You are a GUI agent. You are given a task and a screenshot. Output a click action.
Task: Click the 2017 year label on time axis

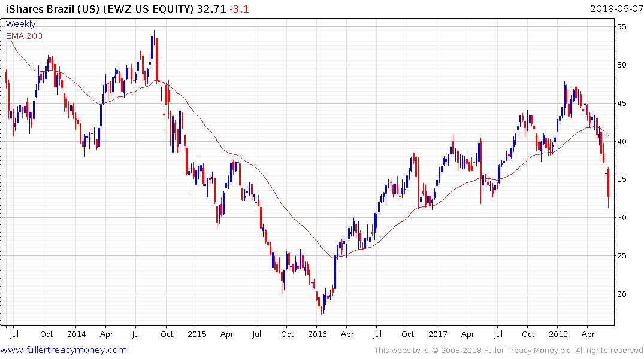pyautogui.click(x=438, y=334)
